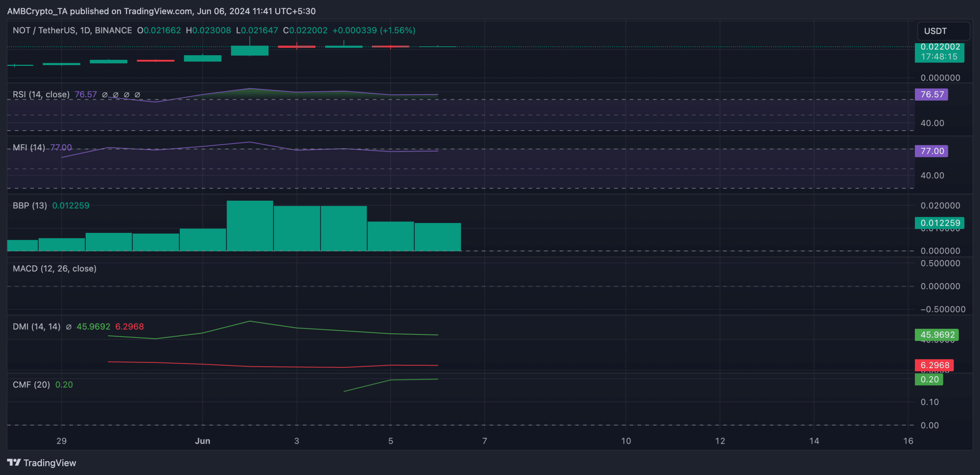This screenshot has height=475, width=980.
Task: Click the Jun date label on time axis
Action: point(203,441)
